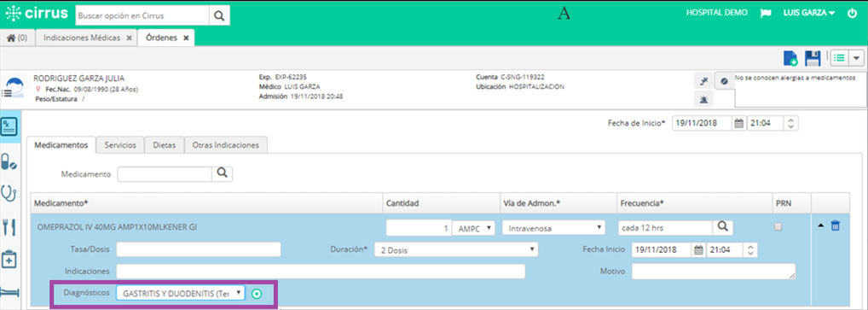Click the Motivo text area
This screenshot has height=310, width=868.
point(715,272)
